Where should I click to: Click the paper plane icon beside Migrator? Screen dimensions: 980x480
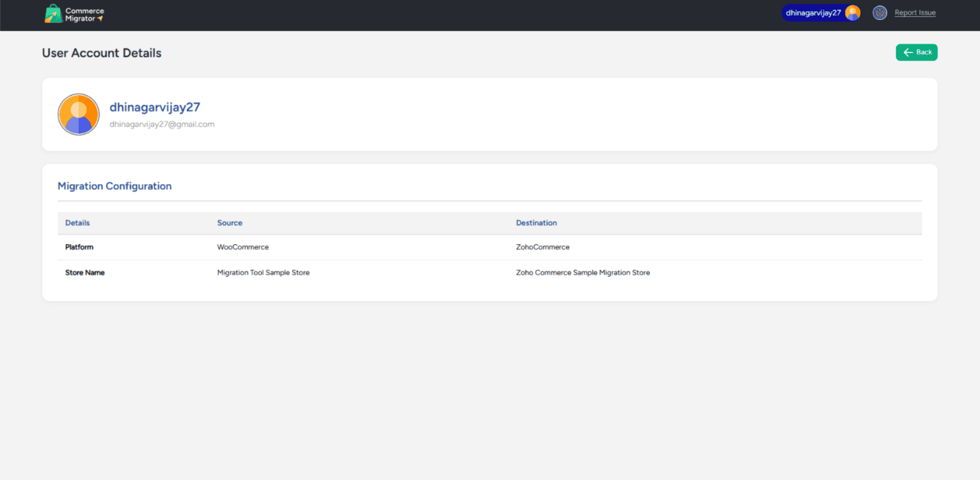100,19
